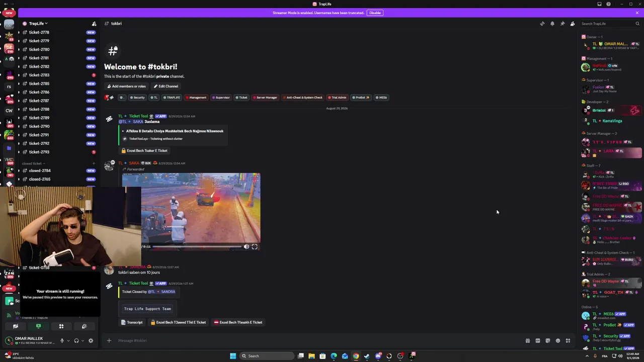Seek on the video progress bar
This screenshot has height=362, width=644.
197,246
